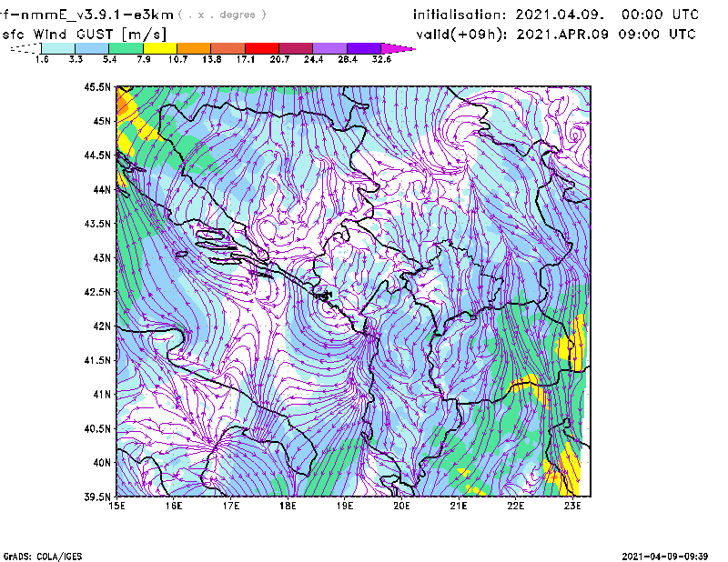The image size is (728, 562).
Task: Click the '41.5N' latitude label
Action: coord(97,360)
